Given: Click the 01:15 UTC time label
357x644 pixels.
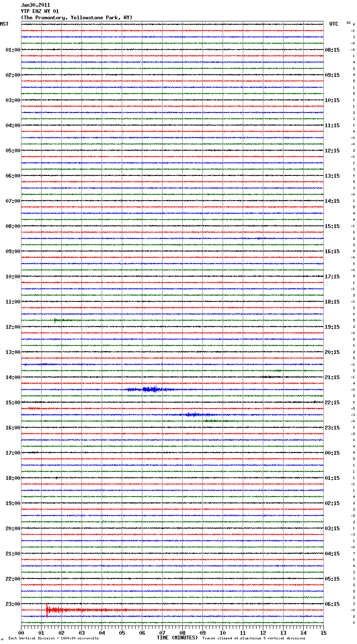Looking at the screenshot, I should tap(332, 478).
